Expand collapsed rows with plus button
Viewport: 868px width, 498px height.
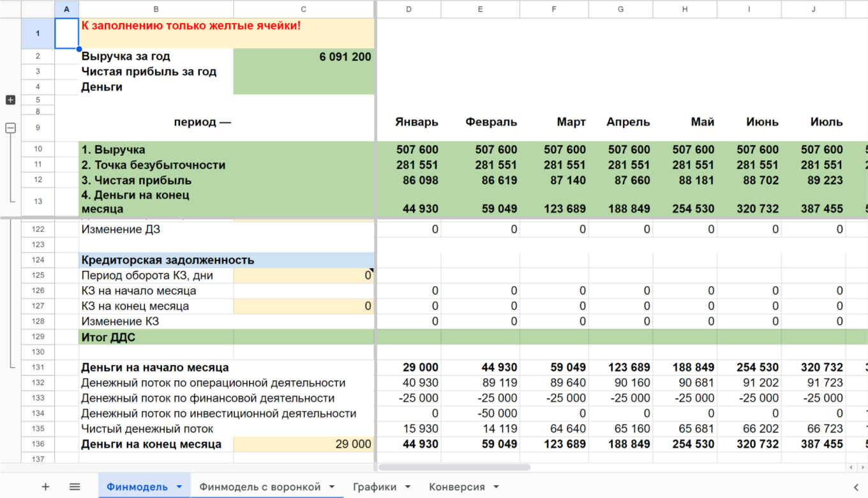[10, 100]
